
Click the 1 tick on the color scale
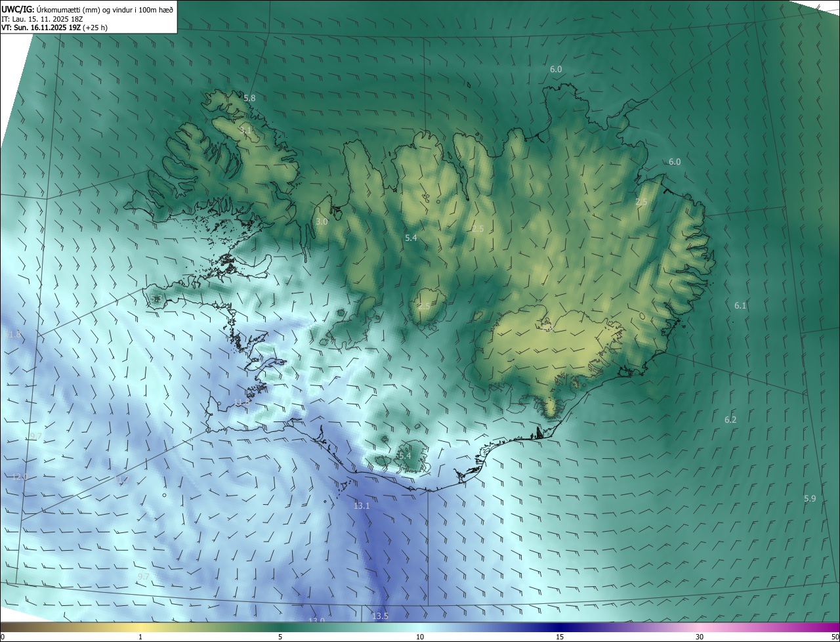[140, 637]
